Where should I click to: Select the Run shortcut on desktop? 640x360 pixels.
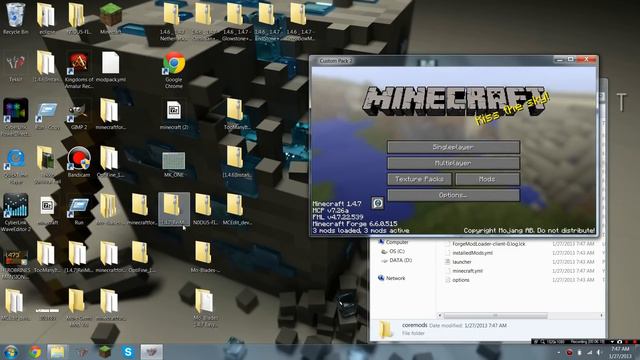pyautogui.click(x=79, y=210)
